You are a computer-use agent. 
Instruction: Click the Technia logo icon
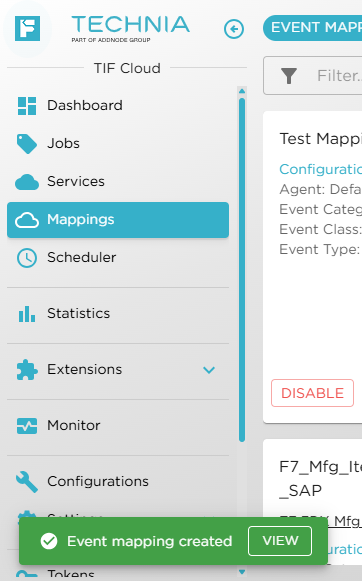click(27, 29)
